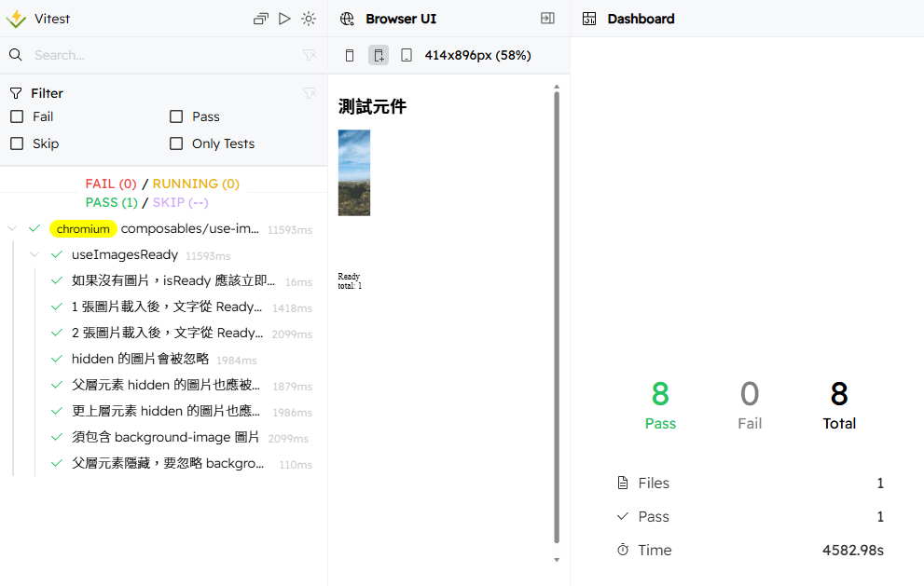Collapse all tests using the windows icon
924x586 pixels.
[260, 18]
